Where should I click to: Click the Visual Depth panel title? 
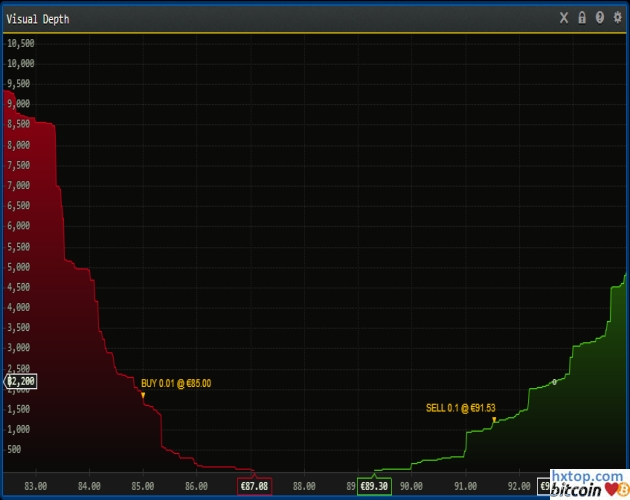pos(39,18)
